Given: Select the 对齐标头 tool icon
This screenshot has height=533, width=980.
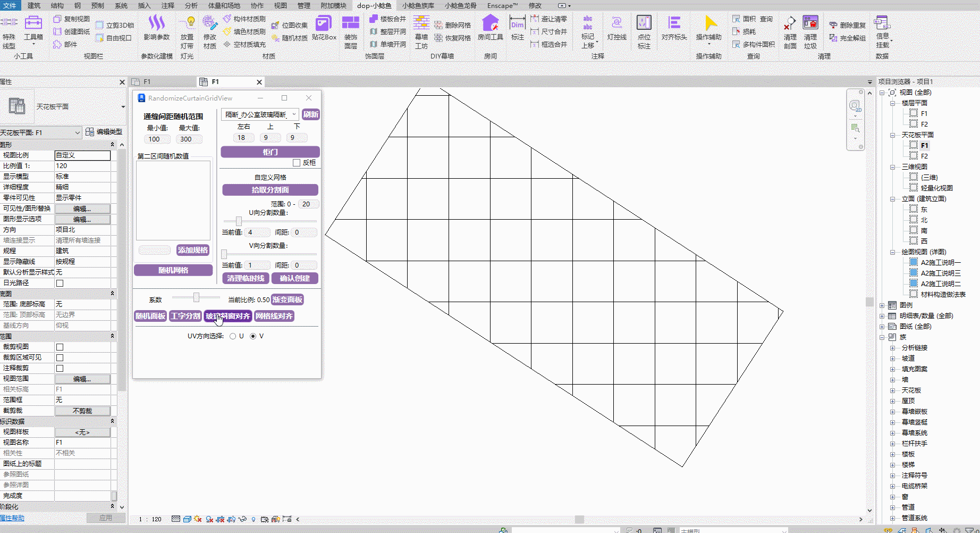Looking at the screenshot, I should point(674,23).
